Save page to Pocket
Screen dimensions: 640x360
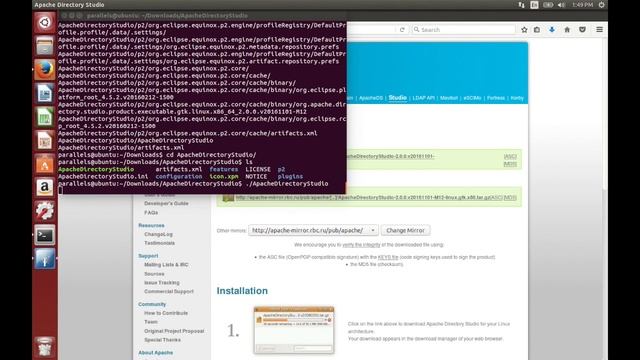(582, 30)
